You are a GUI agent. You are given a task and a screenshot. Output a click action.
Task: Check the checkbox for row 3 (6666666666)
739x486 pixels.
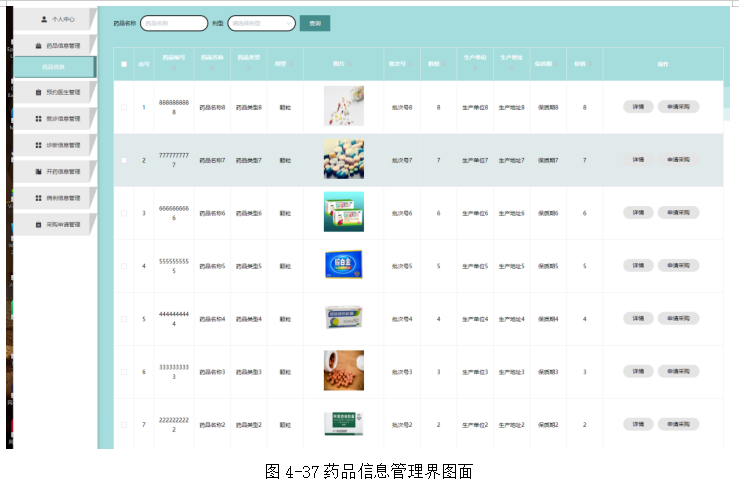coord(124,213)
